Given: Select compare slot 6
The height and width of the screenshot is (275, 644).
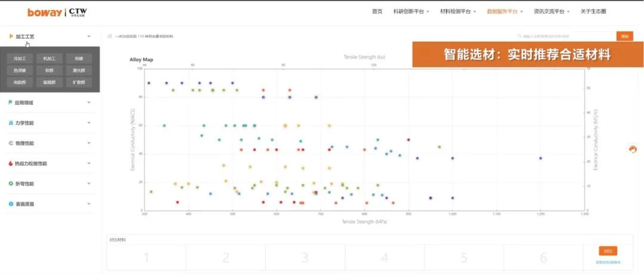Looking at the screenshot, I should (x=543, y=257).
